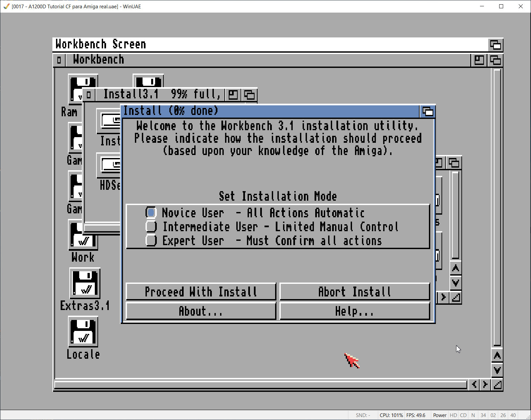Click the CD indicator in WinUAE status bar
The width and height of the screenshot is (531, 420).
coord(463,415)
